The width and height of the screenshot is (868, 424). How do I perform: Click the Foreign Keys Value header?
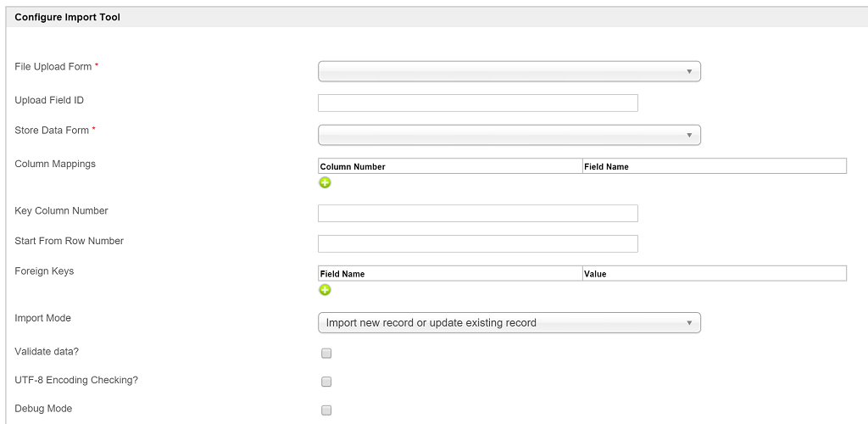click(595, 274)
